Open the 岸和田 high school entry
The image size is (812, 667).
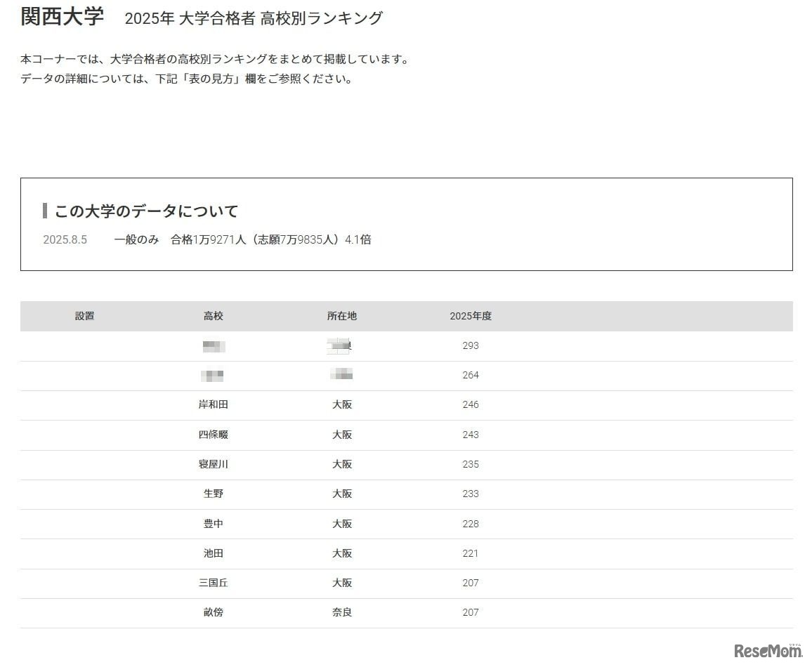[x=214, y=404]
